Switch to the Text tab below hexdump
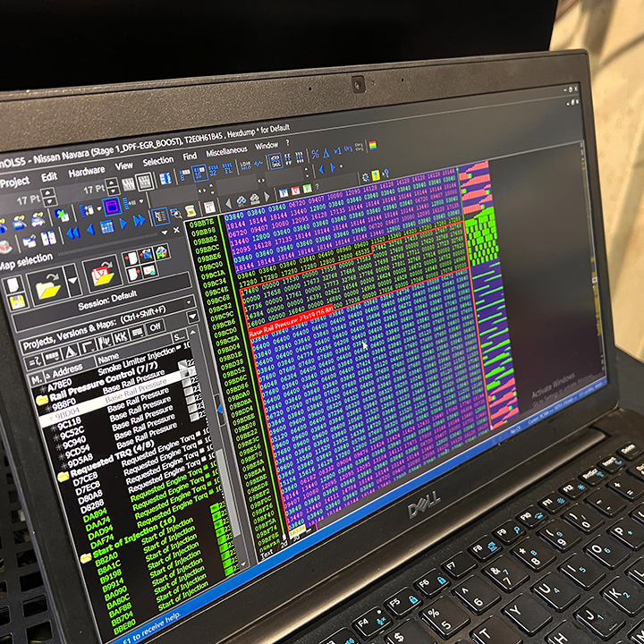The image size is (644, 644). coord(267,554)
